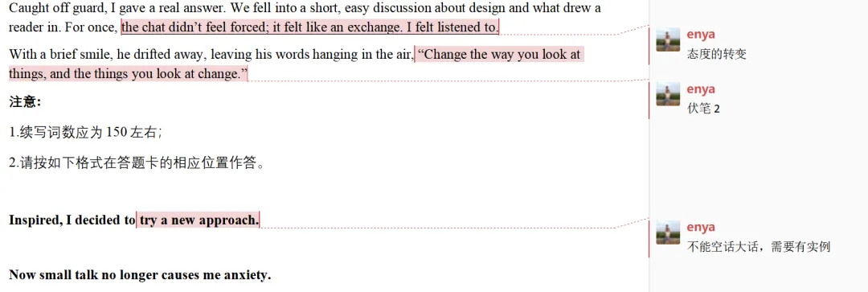Click the highlighted words 'things, and the things you look at change.'
This screenshot has height=292, width=868.
click(x=129, y=74)
